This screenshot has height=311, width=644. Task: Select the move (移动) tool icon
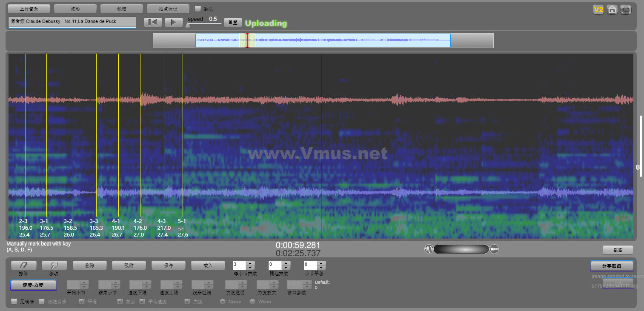[x=54, y=265]
